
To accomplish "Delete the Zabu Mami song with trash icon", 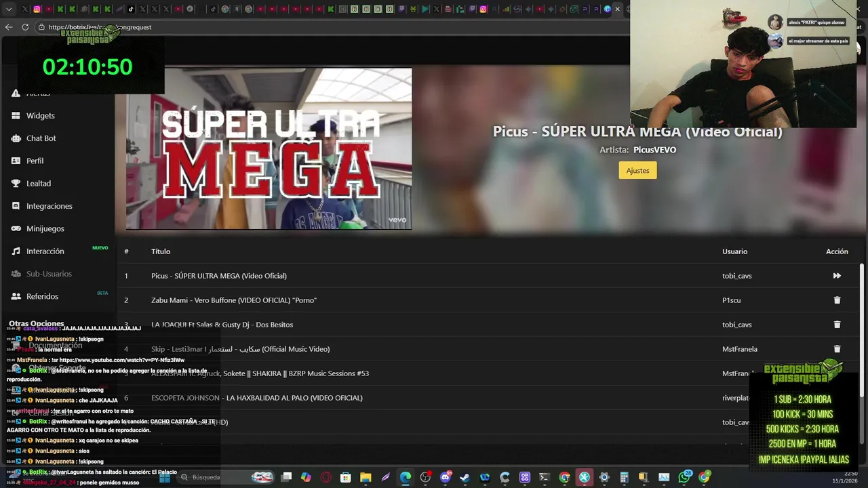I will point(837,300).
